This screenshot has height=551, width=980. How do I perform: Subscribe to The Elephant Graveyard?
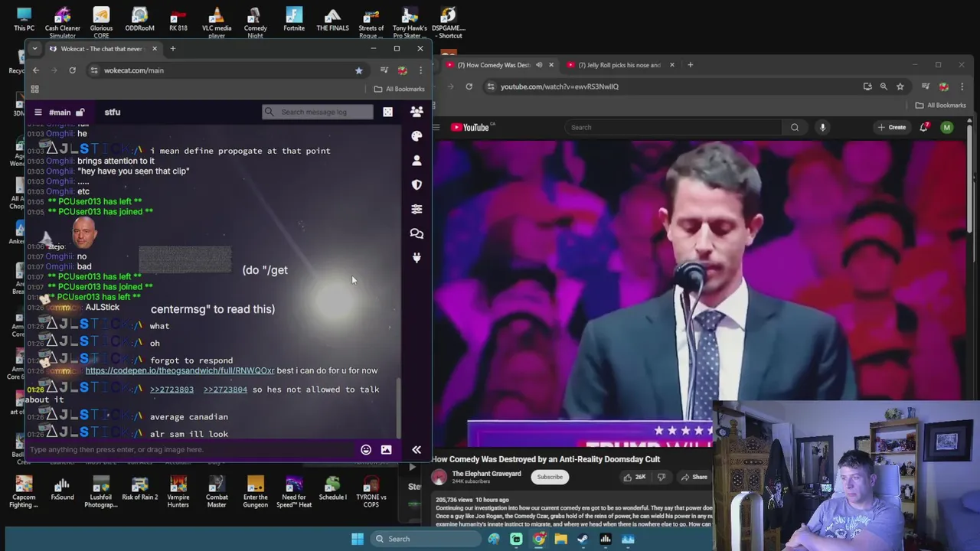click(x=549, y=477)
